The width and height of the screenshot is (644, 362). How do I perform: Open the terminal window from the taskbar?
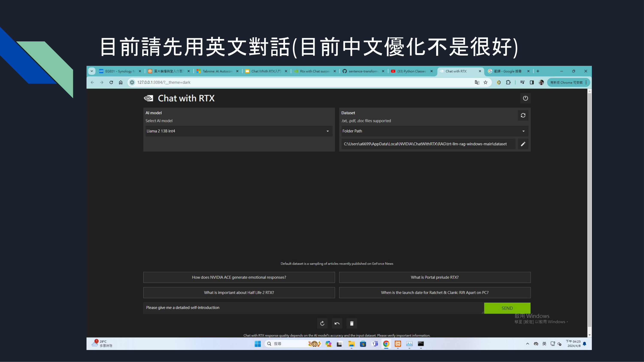tap(421, 344)
